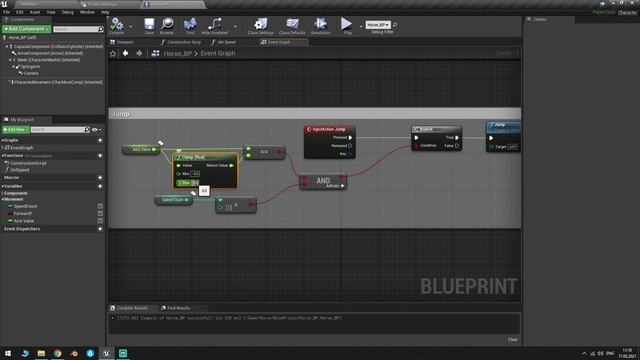The image size is (640, 360).
Task: Click the Clear button in compiler results
Action: tap(513, 340)
